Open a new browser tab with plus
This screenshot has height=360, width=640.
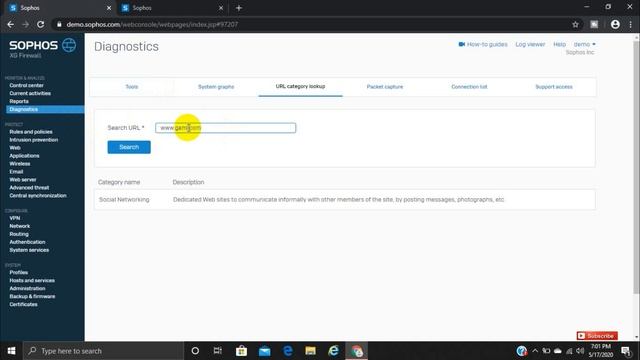(239, 8)
